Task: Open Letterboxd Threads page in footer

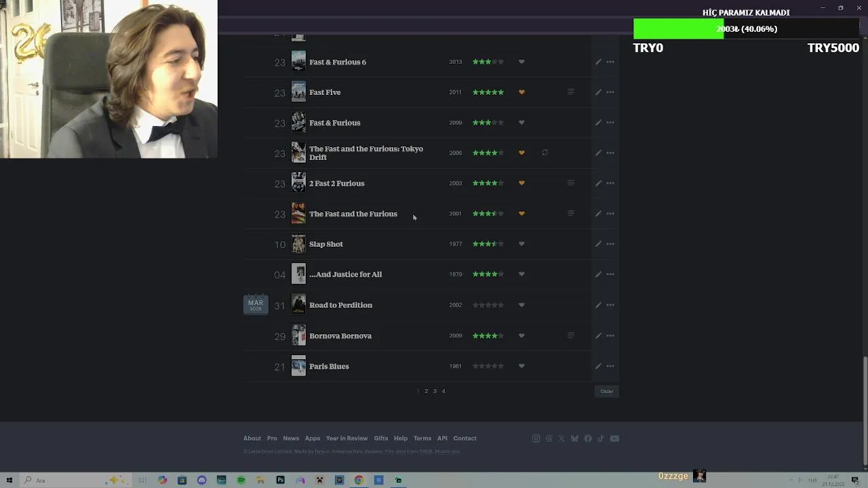Action: pyautogui.click(x=549, y=439)
